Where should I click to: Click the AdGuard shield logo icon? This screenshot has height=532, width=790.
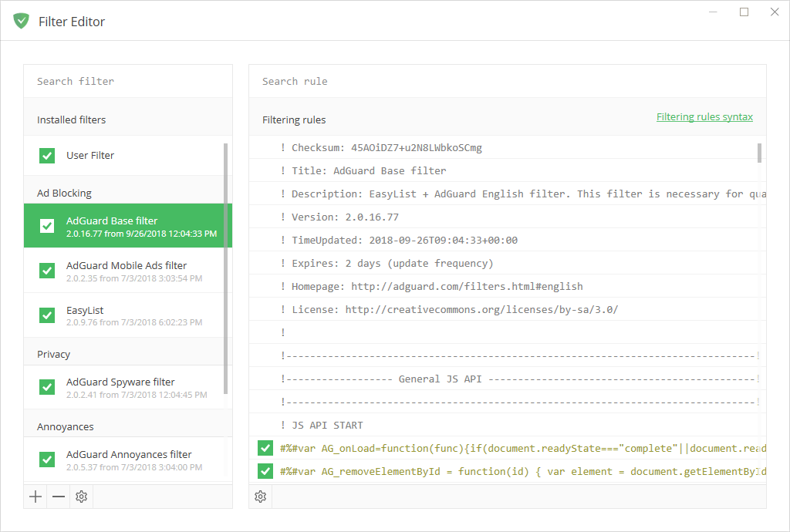(21, 21)
